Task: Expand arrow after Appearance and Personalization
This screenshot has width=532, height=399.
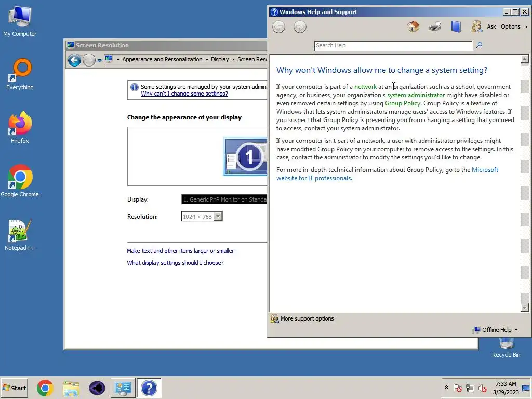Action: click(207, 59)
